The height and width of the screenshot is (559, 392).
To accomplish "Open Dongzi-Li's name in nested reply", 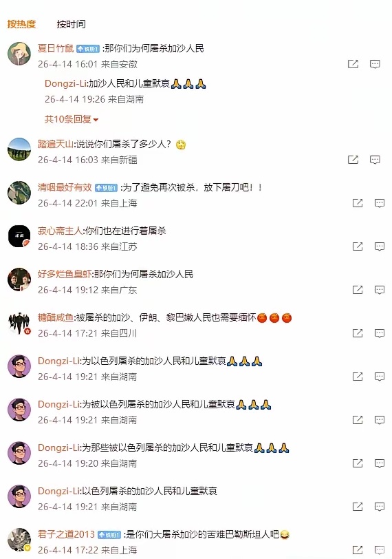I will (x=65, y=83).
